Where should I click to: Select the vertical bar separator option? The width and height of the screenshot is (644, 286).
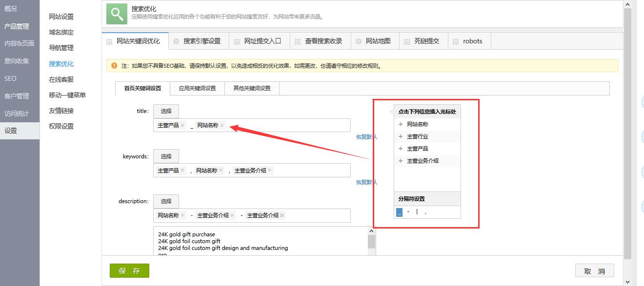[417, 212]
